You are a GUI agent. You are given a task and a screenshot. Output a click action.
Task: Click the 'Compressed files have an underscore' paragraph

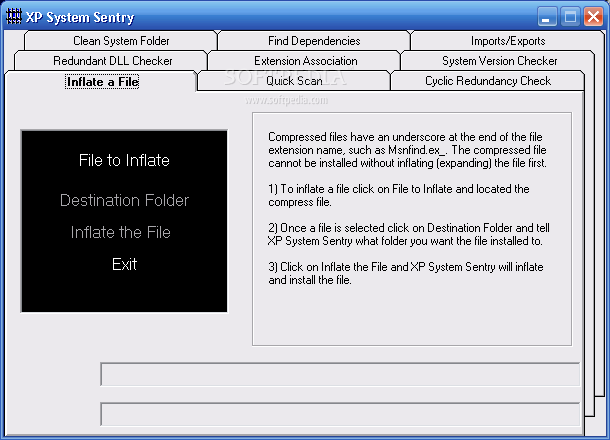point(407,150)
